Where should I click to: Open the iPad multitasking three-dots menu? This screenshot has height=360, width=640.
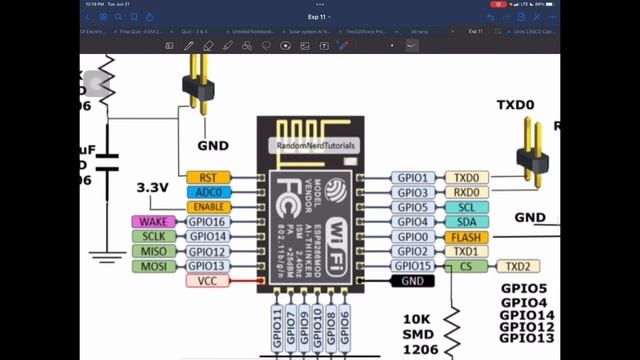tap(320, 4)
